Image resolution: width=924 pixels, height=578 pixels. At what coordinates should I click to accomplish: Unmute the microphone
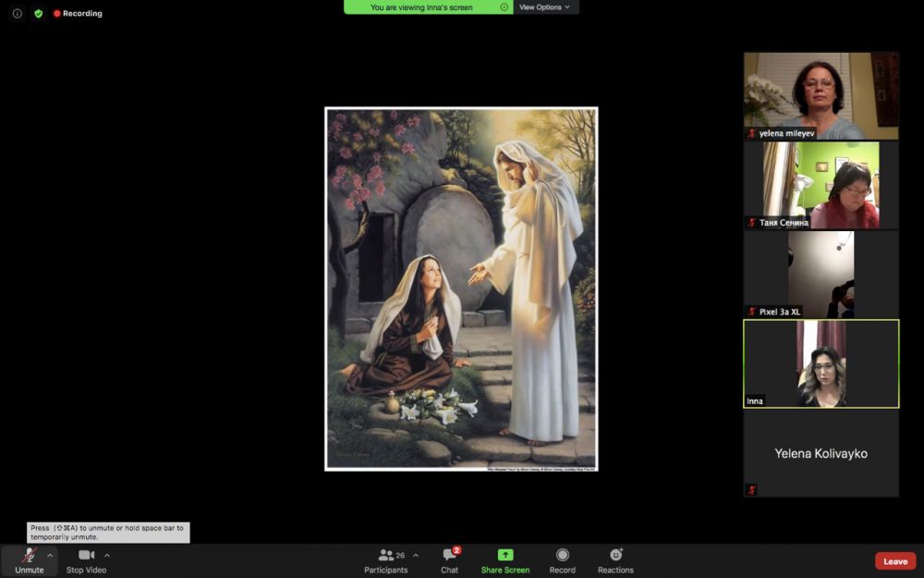click(x=30, y=561)
